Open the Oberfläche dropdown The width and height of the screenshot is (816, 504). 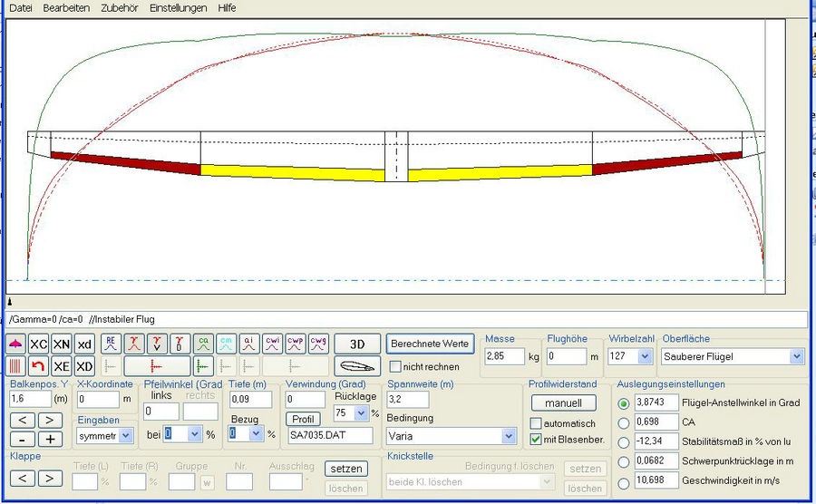pyautogui.click(x=796, y=357)
